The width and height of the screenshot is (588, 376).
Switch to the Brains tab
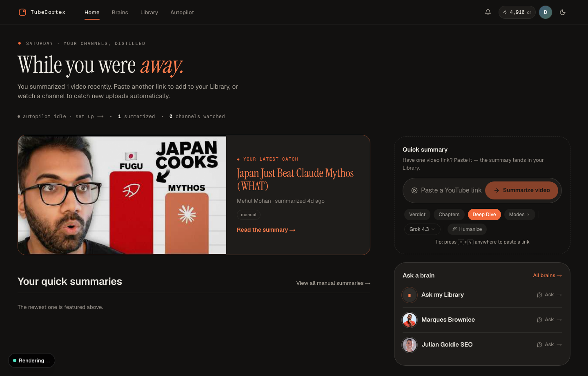pyautogui.click(x=120, y=12)
